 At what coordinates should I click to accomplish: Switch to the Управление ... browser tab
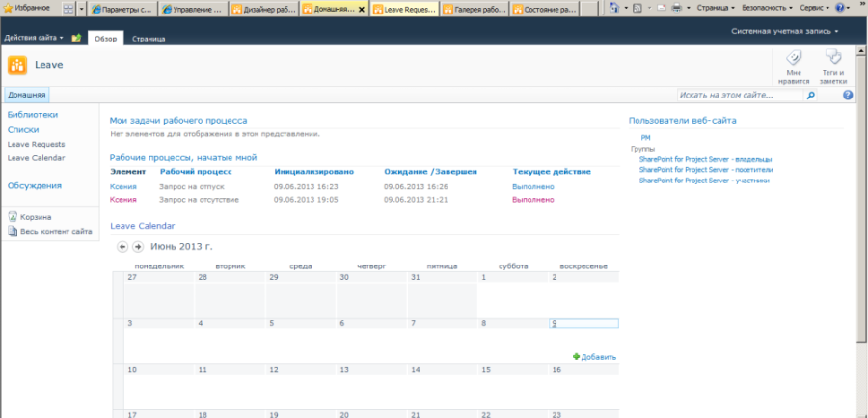click(192, 10)
